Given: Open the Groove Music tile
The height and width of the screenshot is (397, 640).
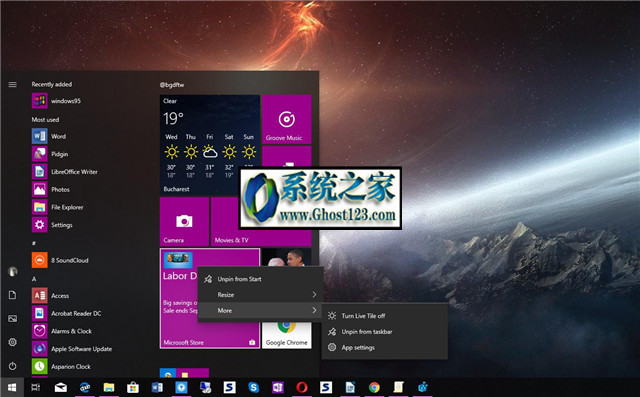Looking at the screenshot, I should (287, 119).
